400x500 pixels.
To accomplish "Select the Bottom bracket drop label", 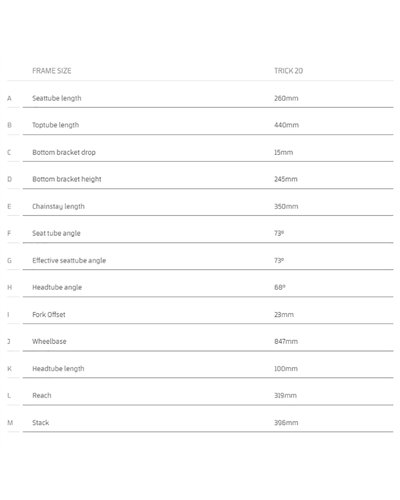I will coord(64,152).
